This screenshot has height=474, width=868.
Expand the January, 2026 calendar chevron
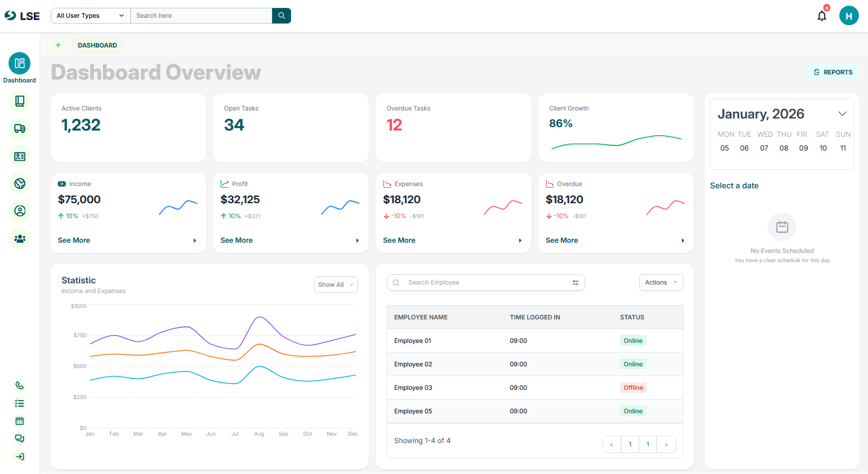[842, 114]
